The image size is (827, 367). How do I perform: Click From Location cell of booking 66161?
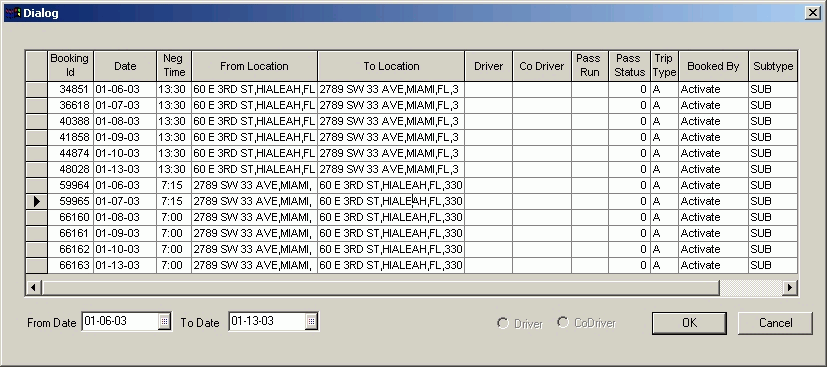pos(254,233)
